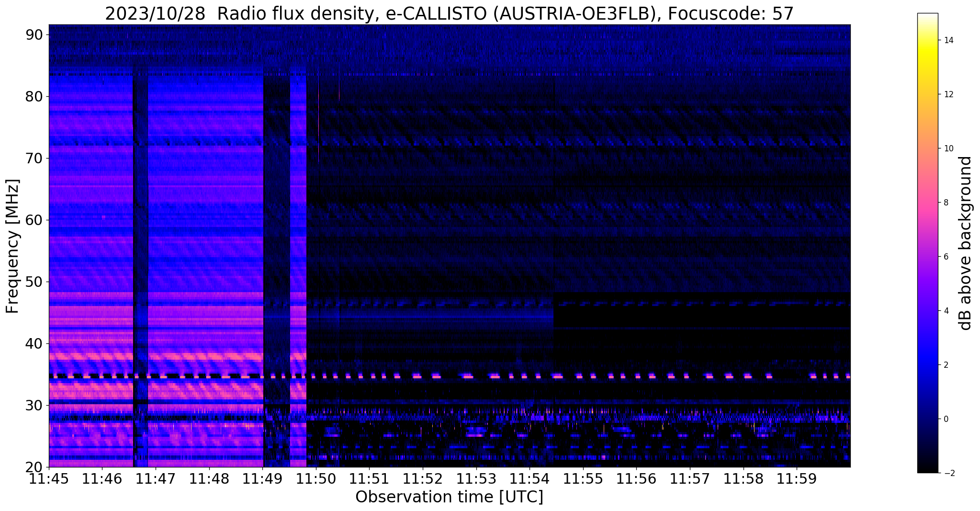This screenshot has height=511, width=980.
Task: Click the 'Frequency [MHz]' y-axis label
Action: pos(12,246)
